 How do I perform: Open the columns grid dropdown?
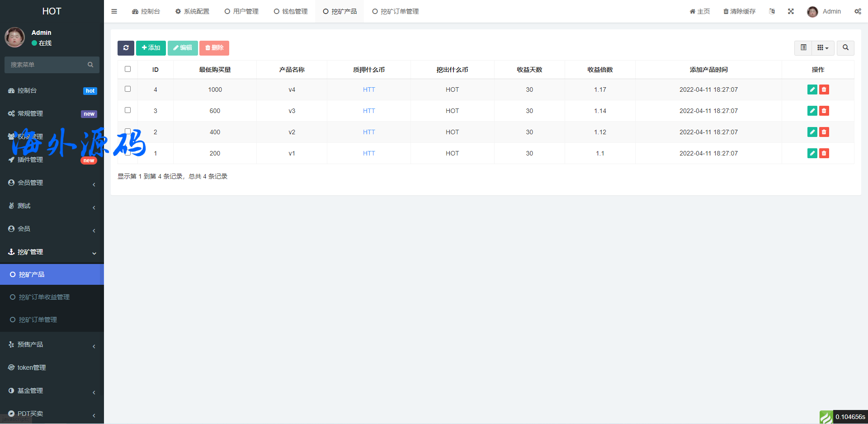pyautogui.click(x=822, y=48)
